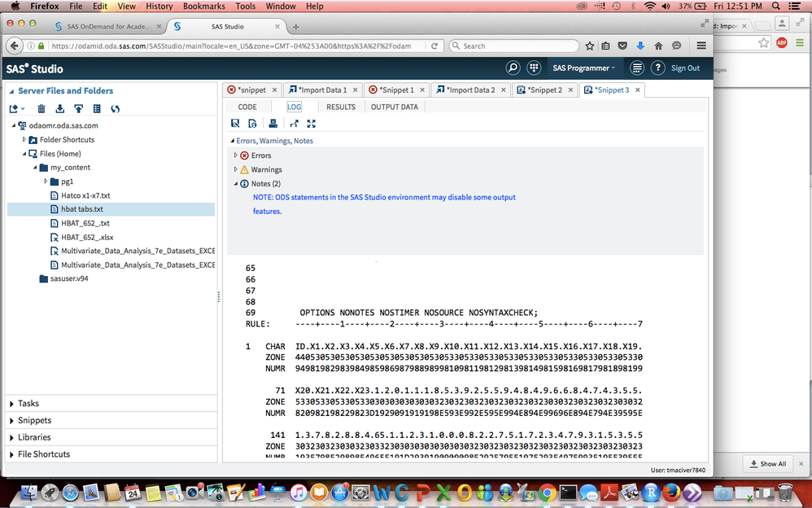Click the Sign Out link
Image resolution: width=812 pixels, height=508 pixels.
(x=685, y=68)
